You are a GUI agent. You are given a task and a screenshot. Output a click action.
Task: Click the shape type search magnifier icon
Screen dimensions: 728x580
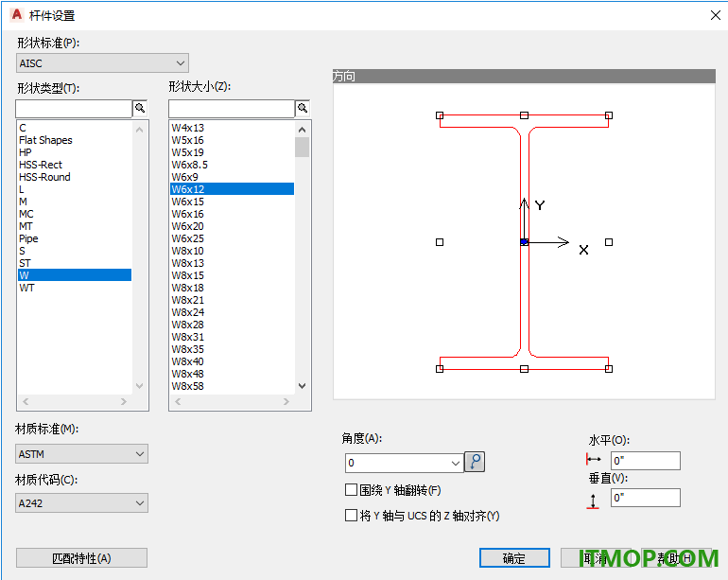pyautogui.click(x=140, y=109)
